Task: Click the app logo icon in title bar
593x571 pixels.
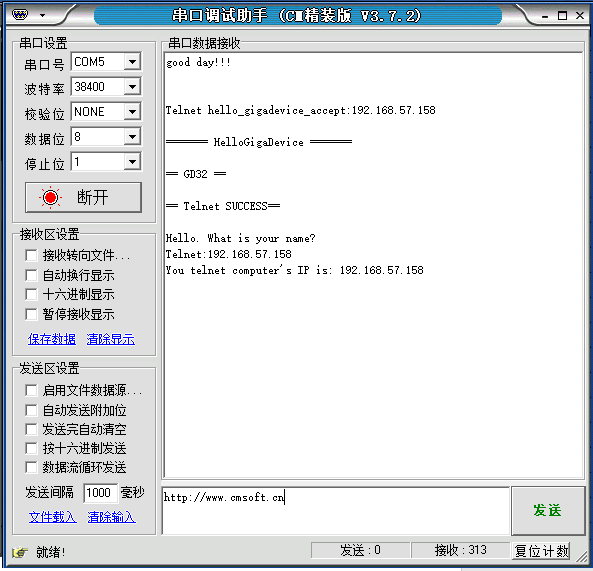Action: 20,15
